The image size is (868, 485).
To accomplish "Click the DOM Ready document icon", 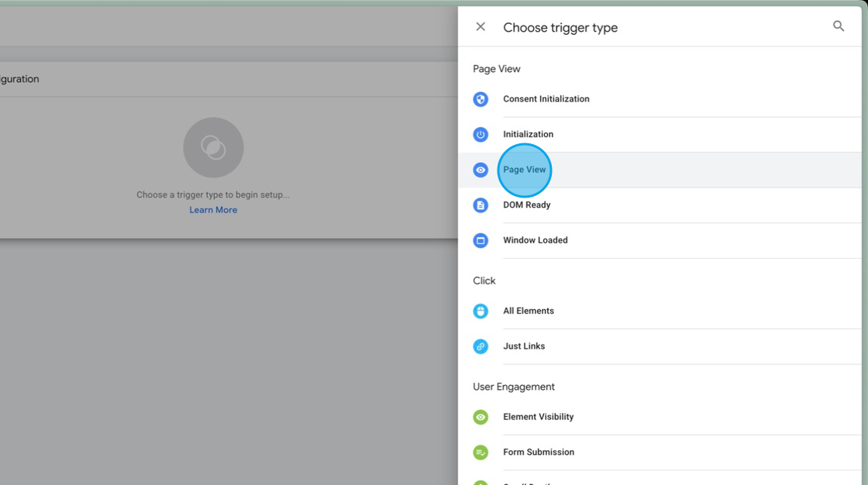I will tap(480, 205).
